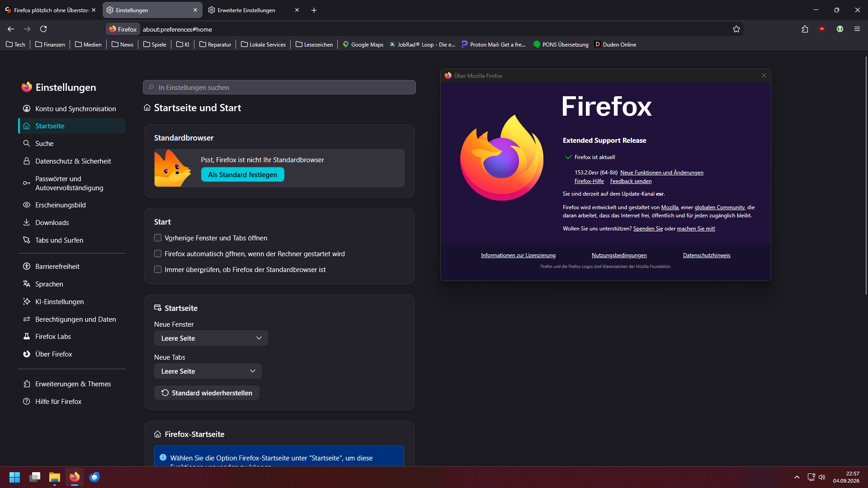Viewport: 868px width, 488px height.
Task: Click the address bar showing about:preferences#home
Action: [x=425, y=29]
